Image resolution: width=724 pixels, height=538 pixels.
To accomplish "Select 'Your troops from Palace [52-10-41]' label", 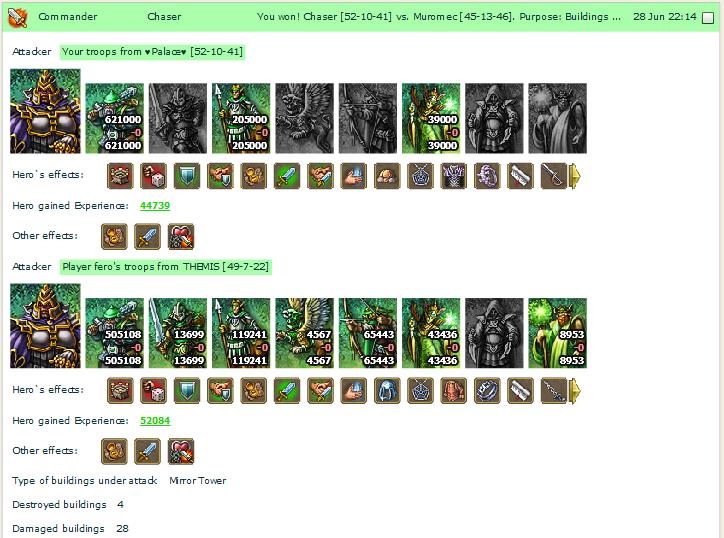I will (152, 52).
